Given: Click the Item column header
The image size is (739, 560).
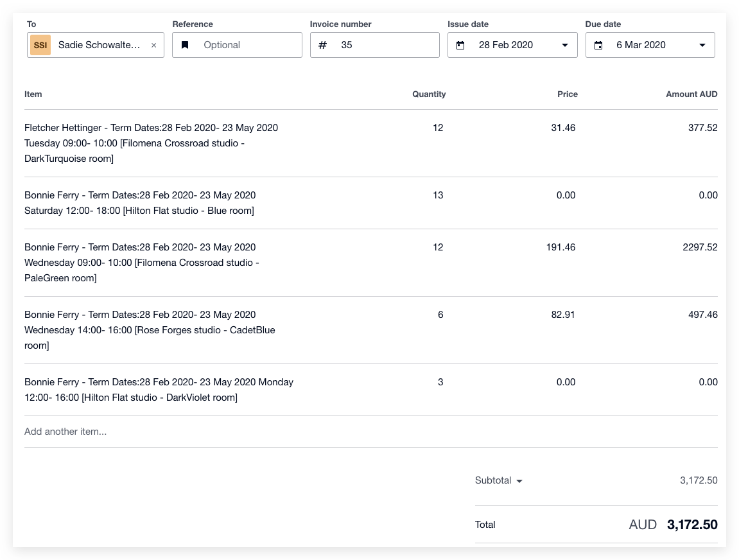Looking at the screenshot, I should point(33,94).
